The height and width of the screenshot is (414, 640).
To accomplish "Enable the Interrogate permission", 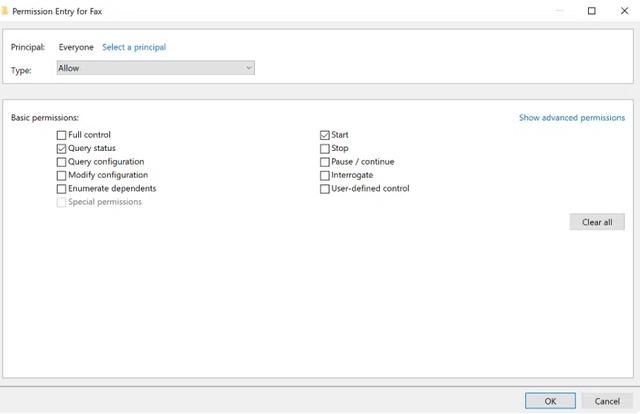I will (325, 175).
